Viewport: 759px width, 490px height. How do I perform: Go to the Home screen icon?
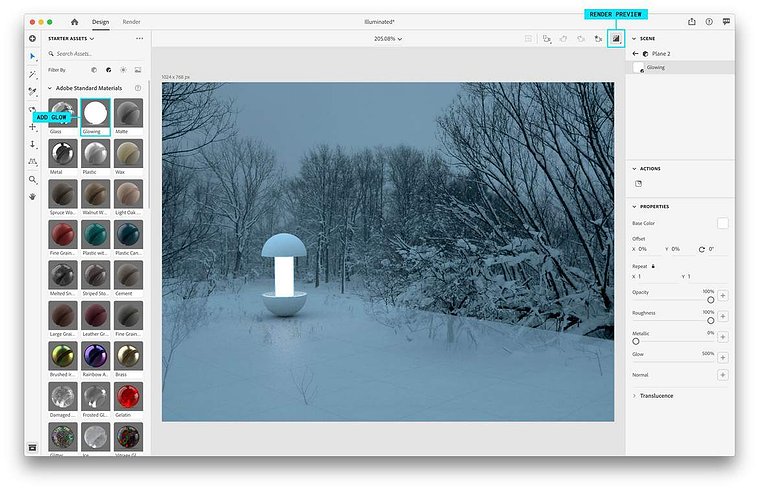pos(74,22)
